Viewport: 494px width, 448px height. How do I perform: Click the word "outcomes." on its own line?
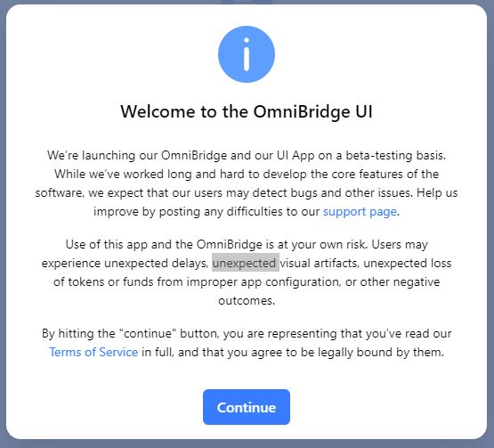(247, 300)
